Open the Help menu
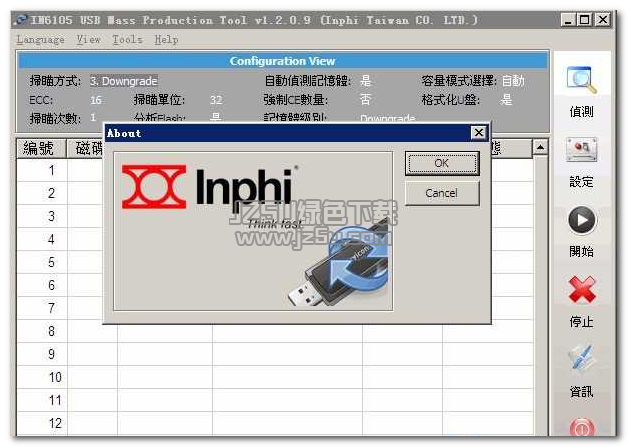Image resolution: width=628 pixels, height=447 pixels. (166, 40)
